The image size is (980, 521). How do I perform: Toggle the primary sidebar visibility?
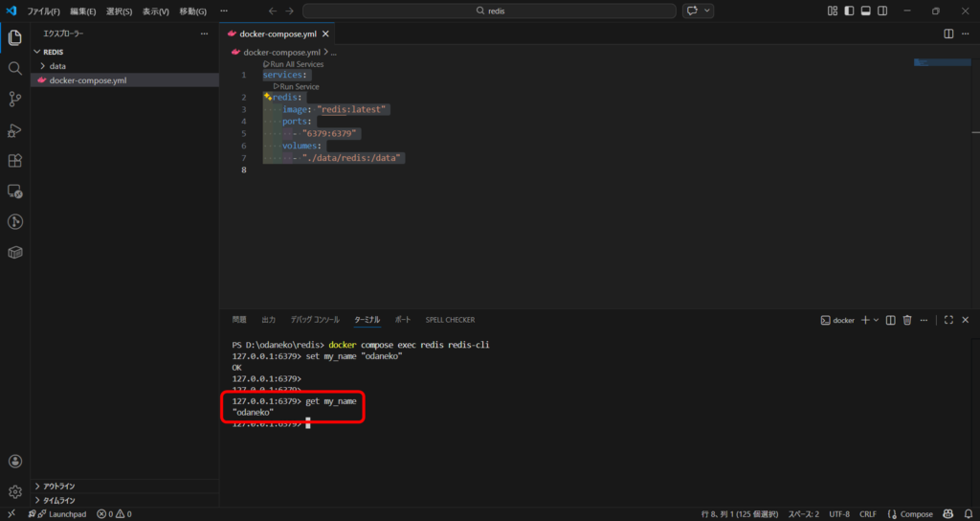tap(849, 11)
